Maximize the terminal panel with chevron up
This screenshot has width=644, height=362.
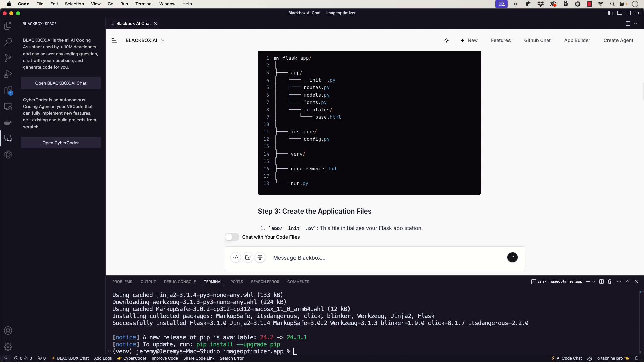pyautogui.click(x=628, y=282)
